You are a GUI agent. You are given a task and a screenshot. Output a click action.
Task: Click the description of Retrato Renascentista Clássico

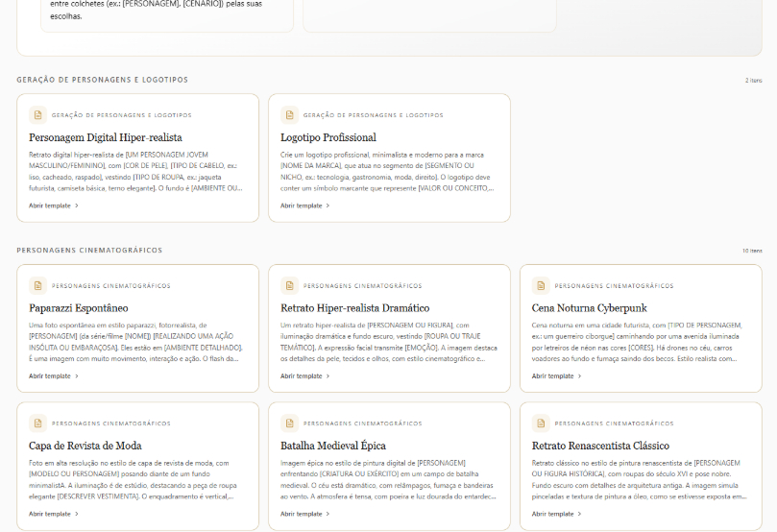640,479
